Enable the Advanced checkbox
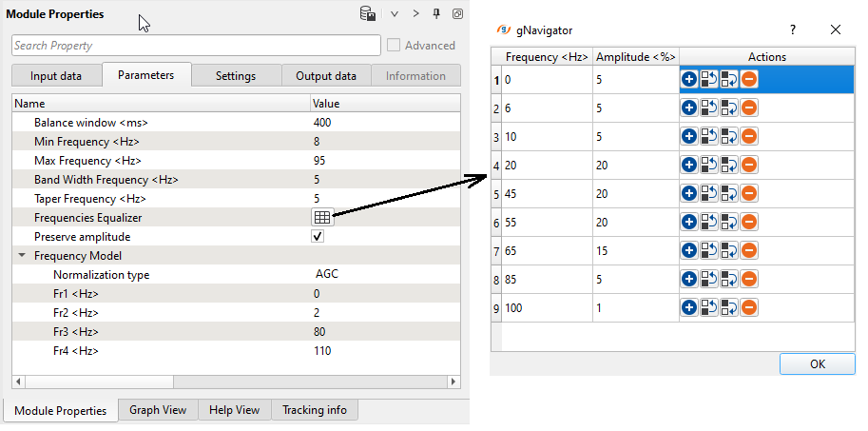868x431 pixels. tap(394, 45)
